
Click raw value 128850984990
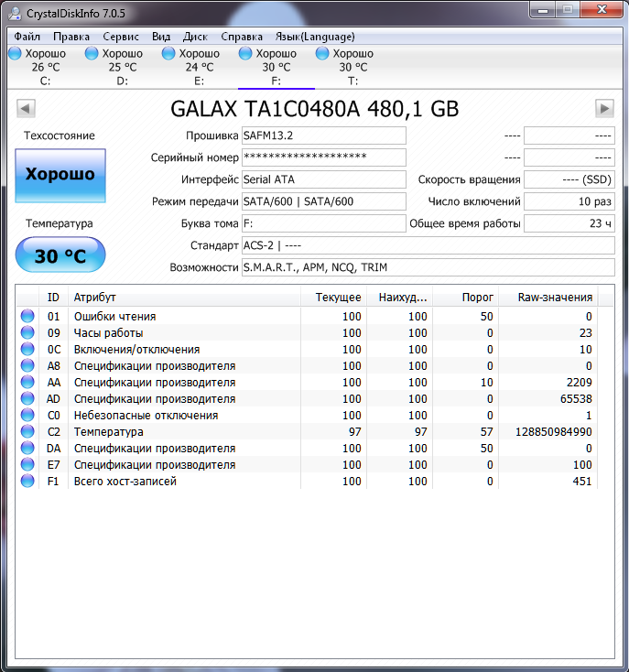click(x=554, y=431)
